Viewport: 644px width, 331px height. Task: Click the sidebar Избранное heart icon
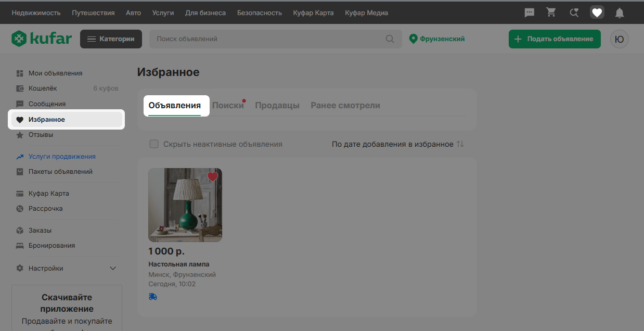[20, 120]
